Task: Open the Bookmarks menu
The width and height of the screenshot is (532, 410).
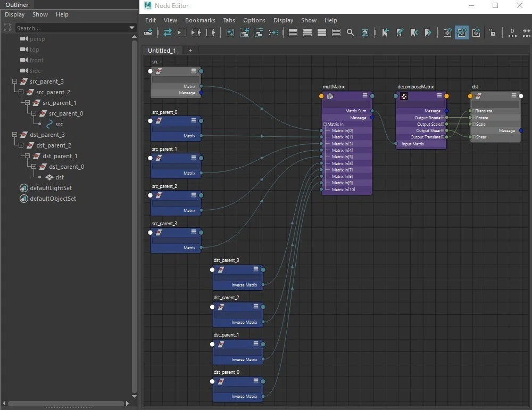Action: click(200, 20)
